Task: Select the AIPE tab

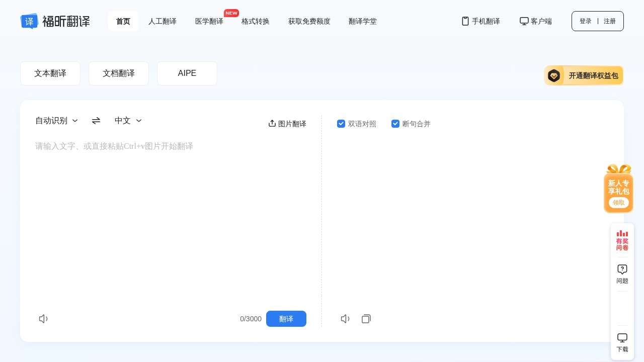Action: [187, 73]
